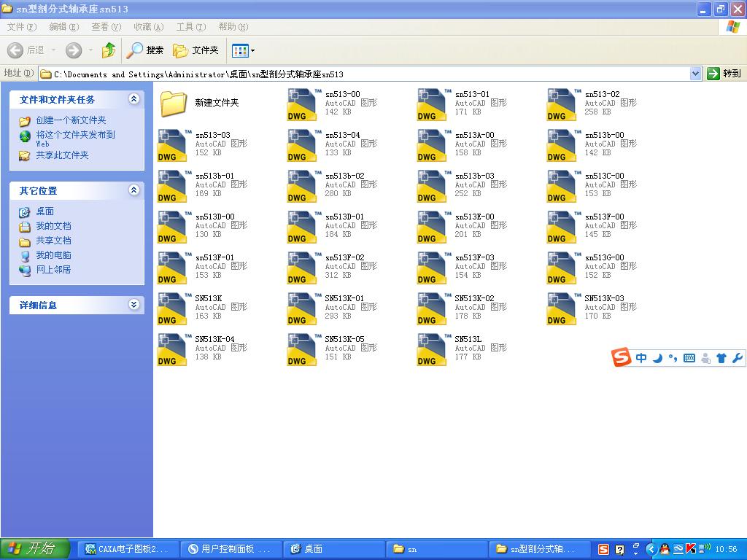
Task: Click 'Share this folder' link
Action: click(62, 155)
